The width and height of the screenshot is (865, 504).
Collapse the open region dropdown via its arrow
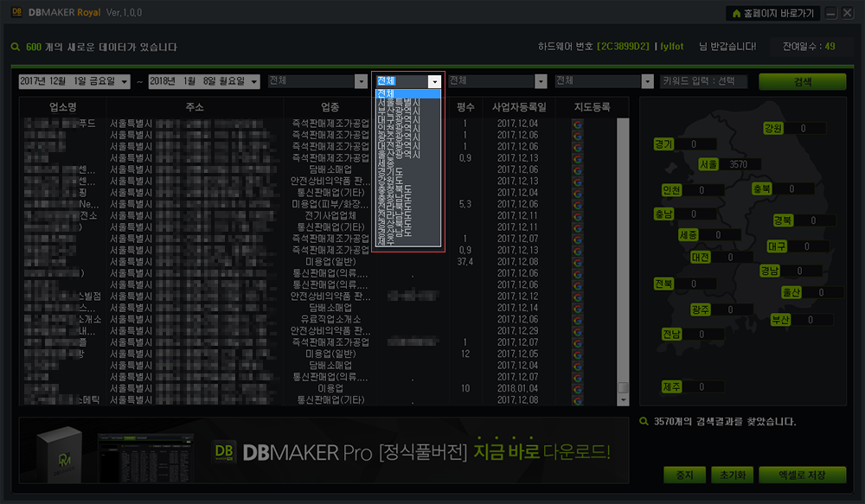point(435,81)
